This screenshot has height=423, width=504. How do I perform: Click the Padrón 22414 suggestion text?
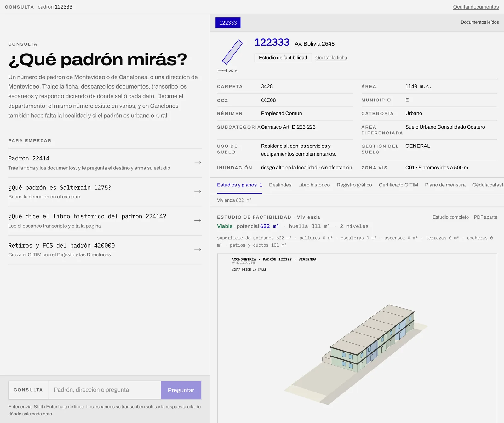29,158
